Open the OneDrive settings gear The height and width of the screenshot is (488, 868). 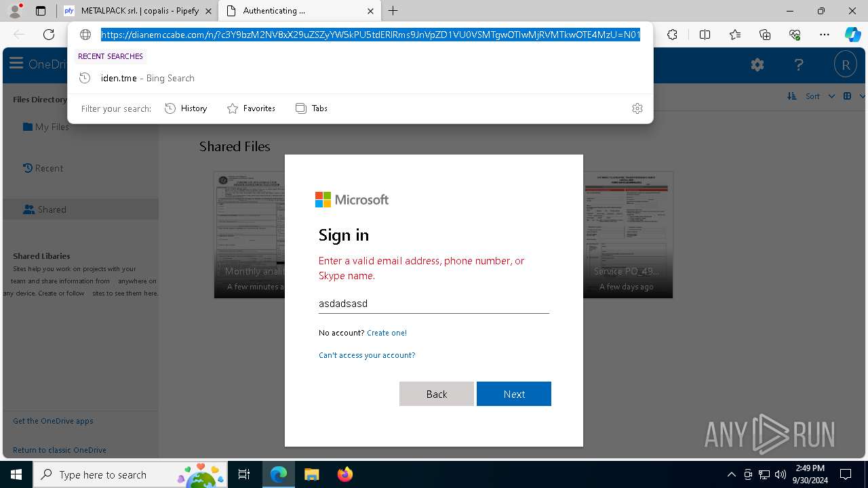pyautogui.click(x=757, y=65)
